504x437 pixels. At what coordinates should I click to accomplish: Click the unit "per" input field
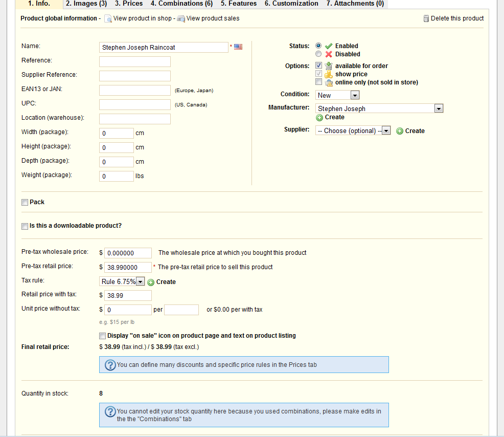tap(181, 310)
